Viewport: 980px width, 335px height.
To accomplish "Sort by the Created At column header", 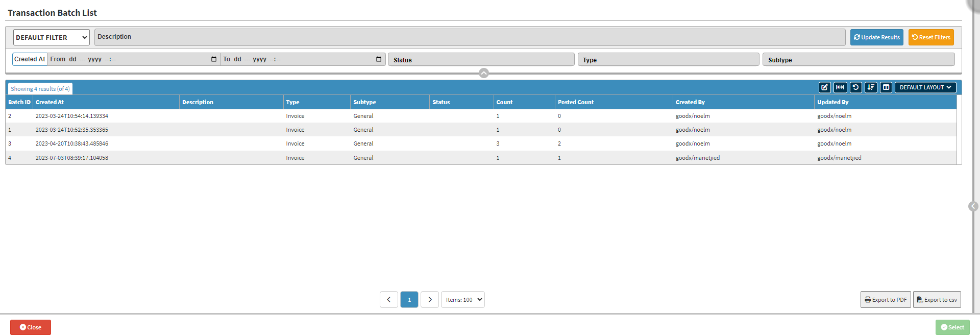I will pos(50,102).
